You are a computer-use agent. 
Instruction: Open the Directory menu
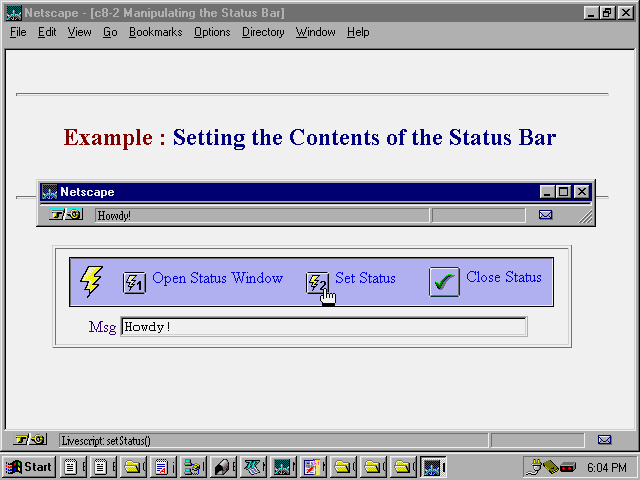pyautogui.click(x=263, y=32)
